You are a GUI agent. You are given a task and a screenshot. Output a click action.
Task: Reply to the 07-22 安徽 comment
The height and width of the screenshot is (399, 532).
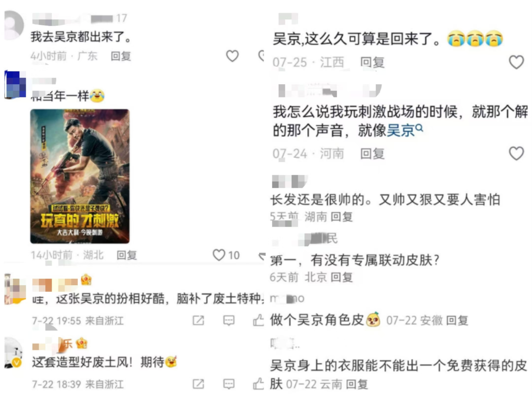[457, 320]
